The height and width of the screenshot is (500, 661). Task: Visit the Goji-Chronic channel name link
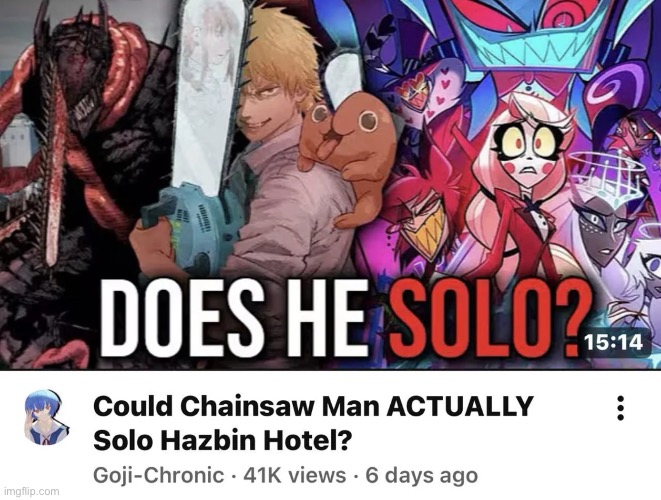[158, 476]
